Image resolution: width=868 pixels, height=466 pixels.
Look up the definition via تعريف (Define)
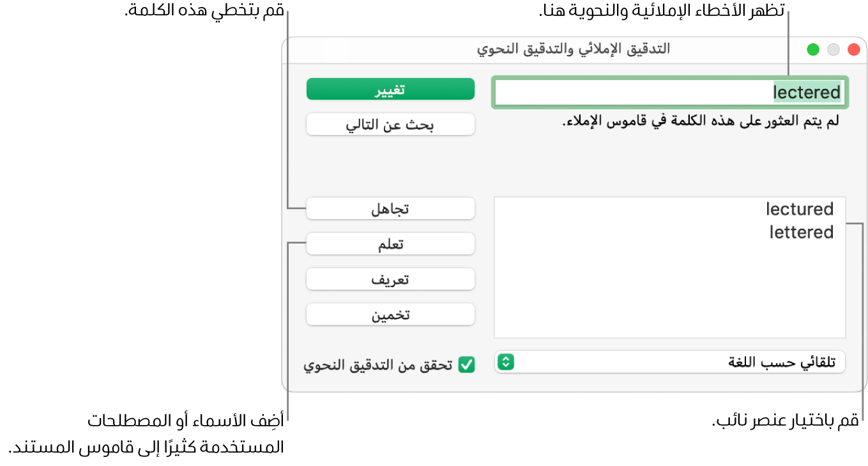pos(390,279)
